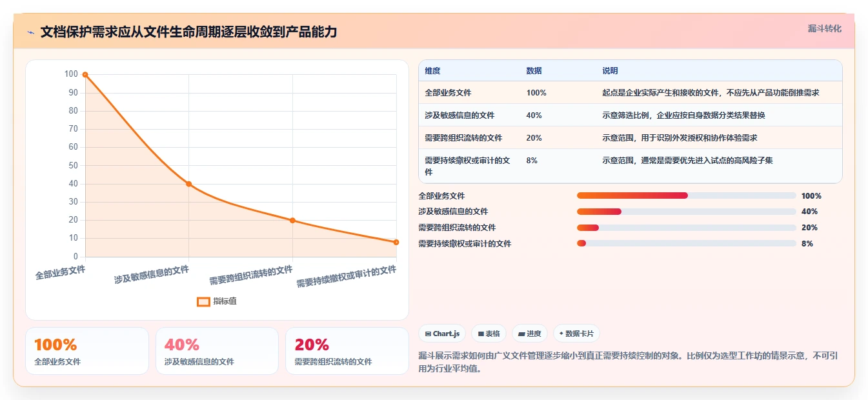Click the Chart.js tag

coord(442,334)
